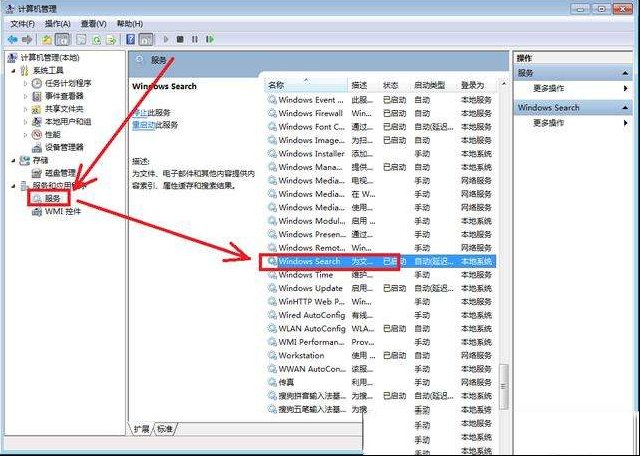640x456 pixels.
Task: Sort by the 启动类型 column header
Action: (433, 85)
